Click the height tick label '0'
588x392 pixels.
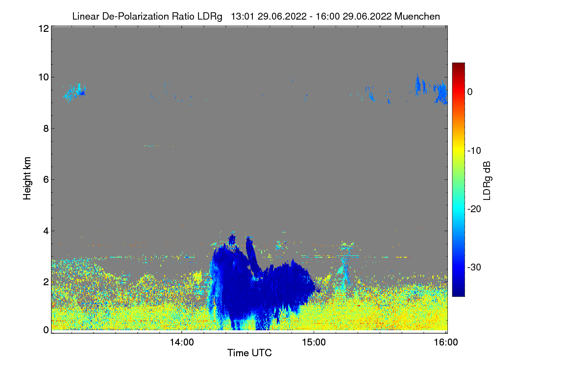[45, 330]
